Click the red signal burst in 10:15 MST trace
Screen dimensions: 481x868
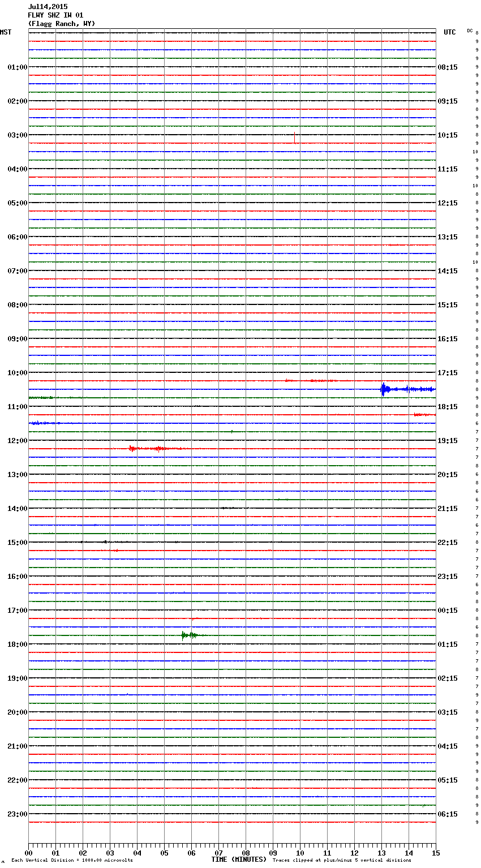click(311, 381)
